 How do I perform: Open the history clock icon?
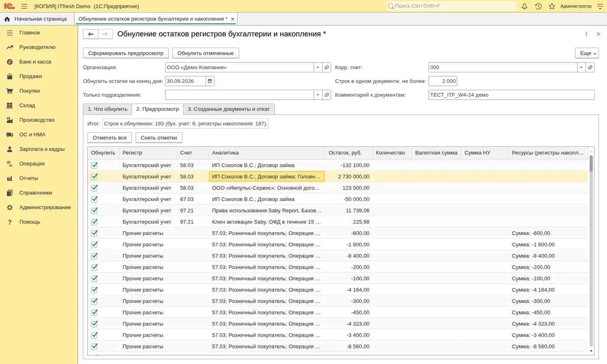click(538, 6)
